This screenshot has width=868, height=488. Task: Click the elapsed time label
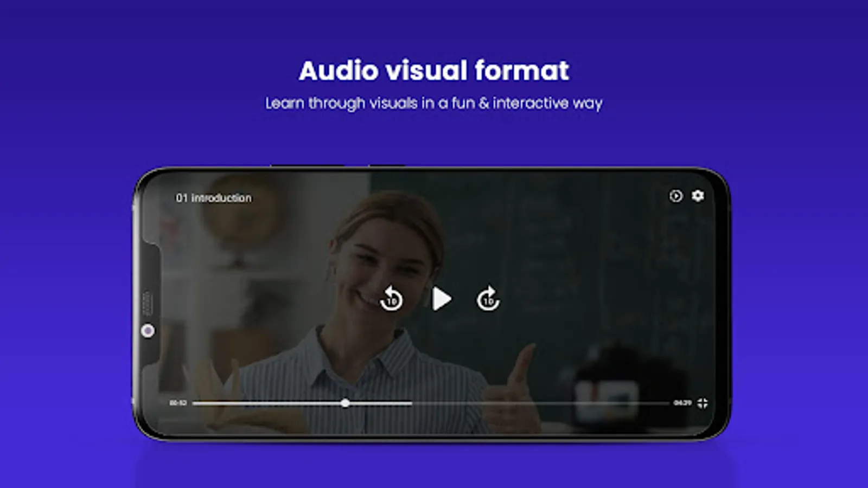tap(178, 403)
